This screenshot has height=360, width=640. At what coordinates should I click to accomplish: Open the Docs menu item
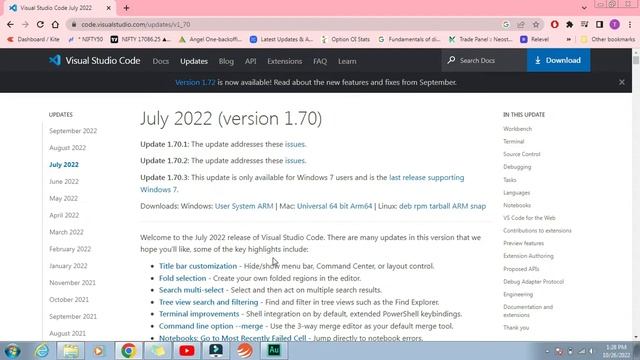click(160, 61)
